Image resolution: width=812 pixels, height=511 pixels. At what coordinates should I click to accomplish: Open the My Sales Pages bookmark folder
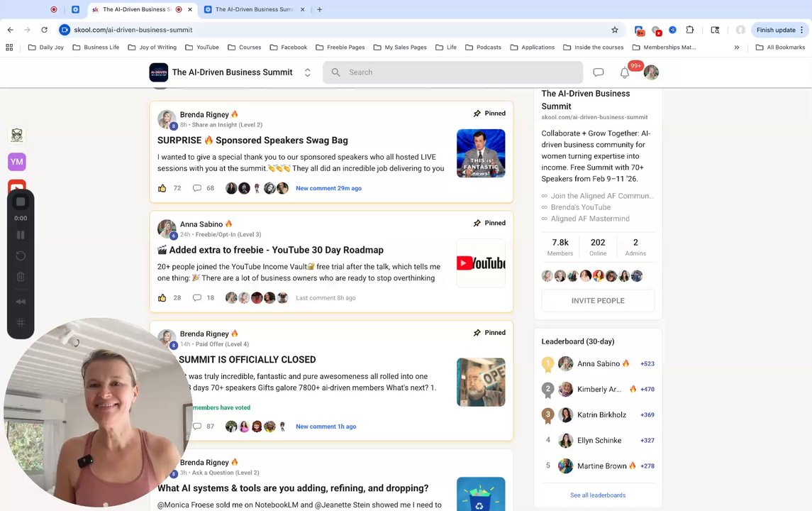pyautogui.click(x=400, y=47)
